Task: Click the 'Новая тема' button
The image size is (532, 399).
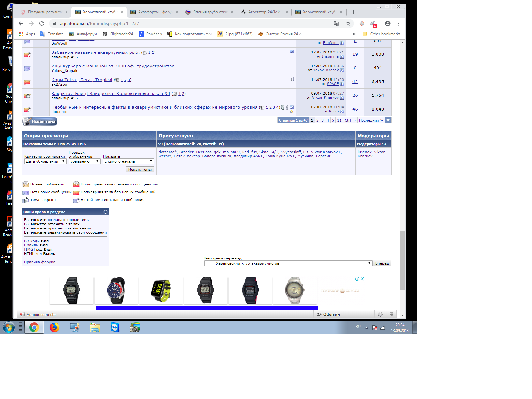Action: point(40,121)
